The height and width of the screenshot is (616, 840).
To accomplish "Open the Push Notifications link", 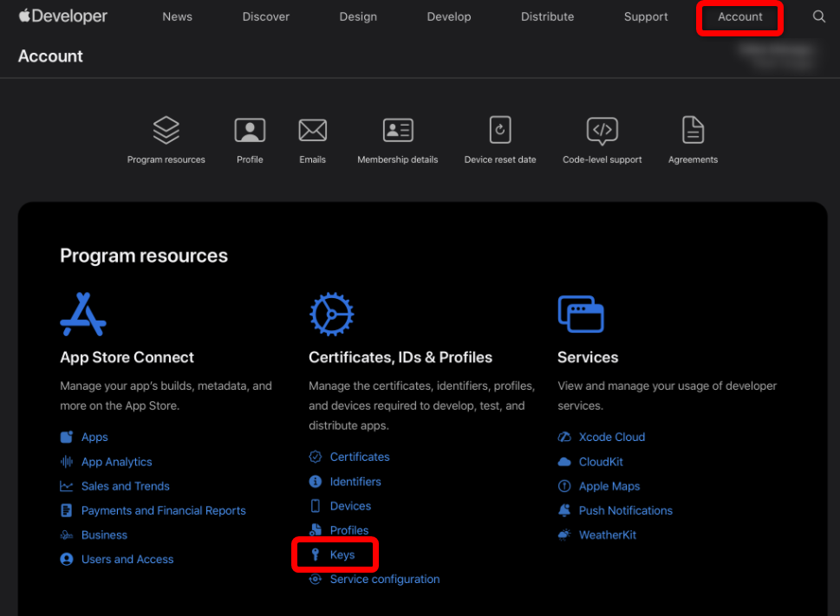I will point(626,510).
